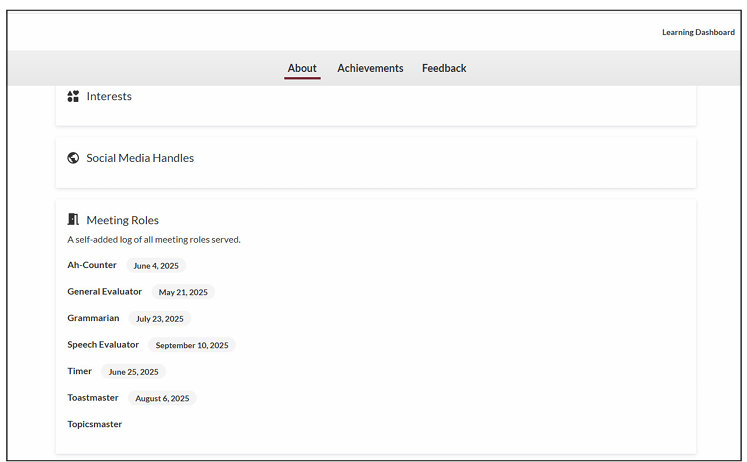This screenshot has width=747, height=462.
Task: Open the Feedback tab
Action: 444,68
